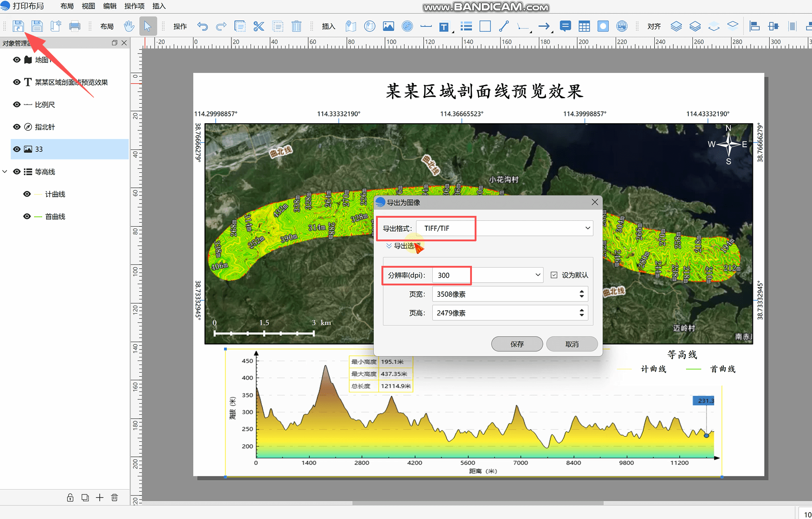Click the undo arrow

[202, 26]
